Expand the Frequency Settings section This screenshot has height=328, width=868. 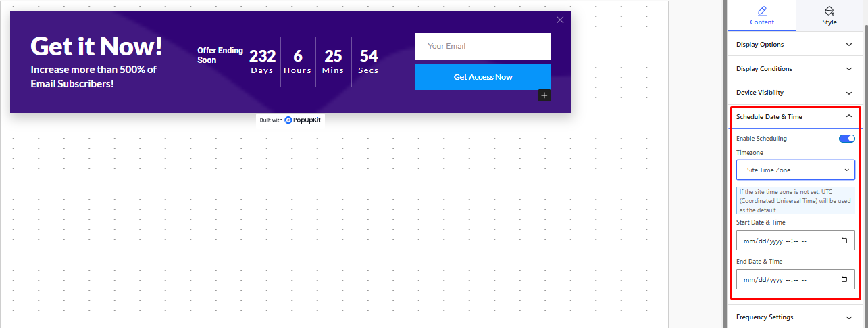tap(795, 317)
